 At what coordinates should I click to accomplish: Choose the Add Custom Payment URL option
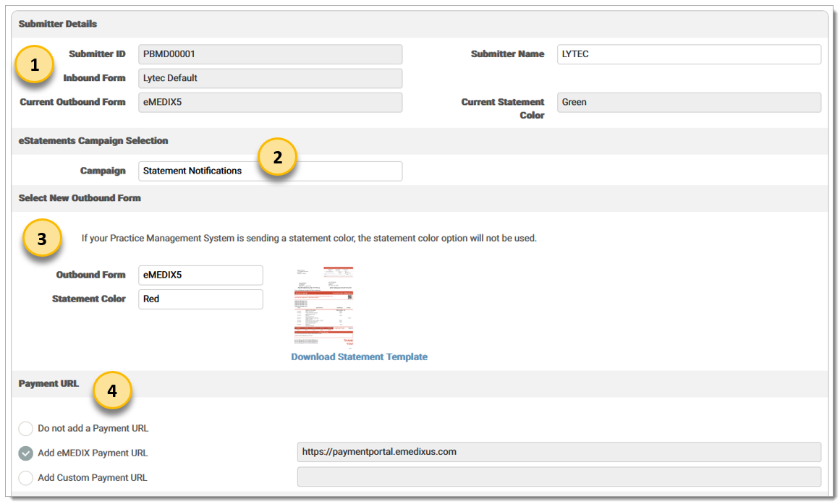[x=26, y=478]
